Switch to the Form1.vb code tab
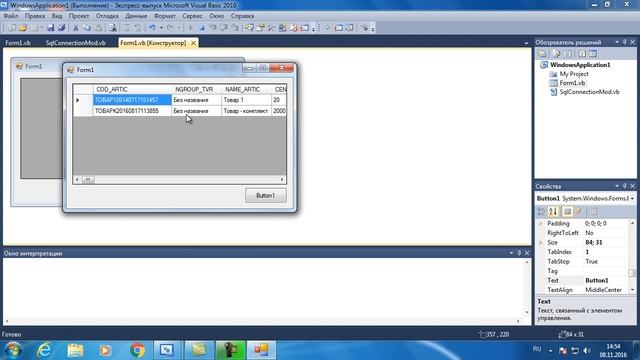The height and width of the screenshot is (360, 640). click(x=18, y=43)
